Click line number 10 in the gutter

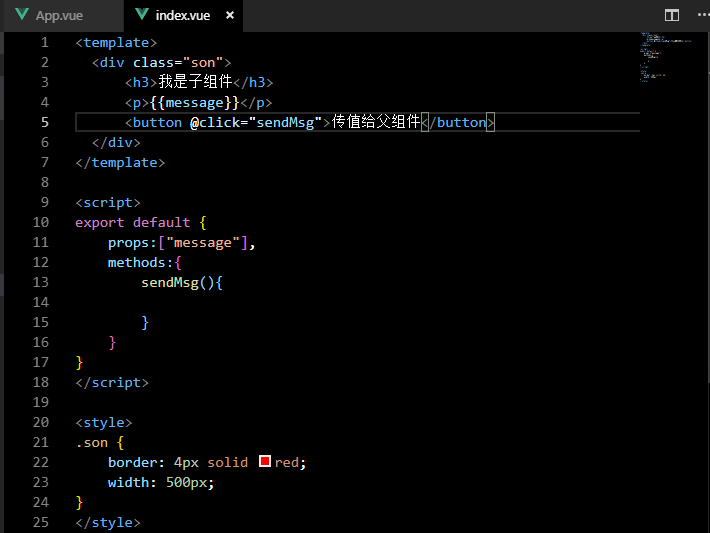click(41, 222)
